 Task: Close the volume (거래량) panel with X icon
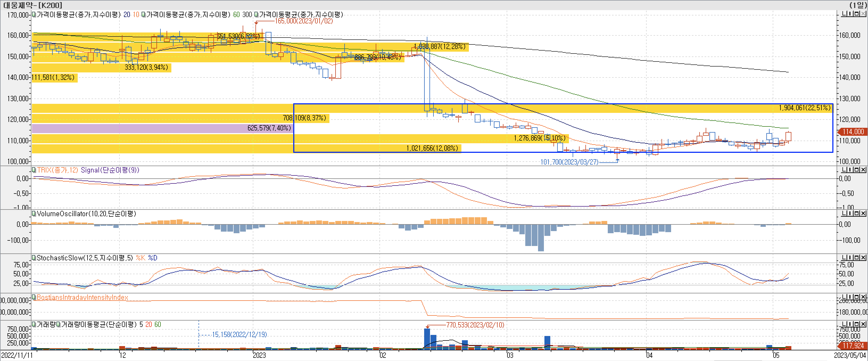point(864,324)
